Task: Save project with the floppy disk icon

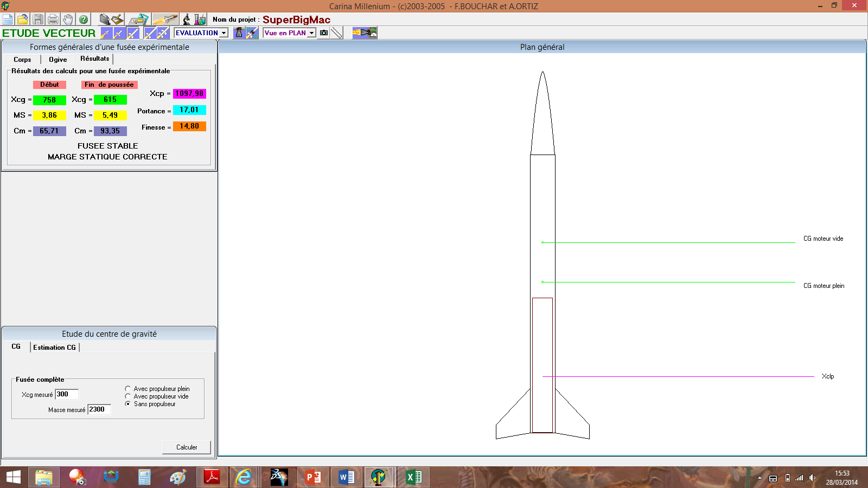Action: click(38, 20)
